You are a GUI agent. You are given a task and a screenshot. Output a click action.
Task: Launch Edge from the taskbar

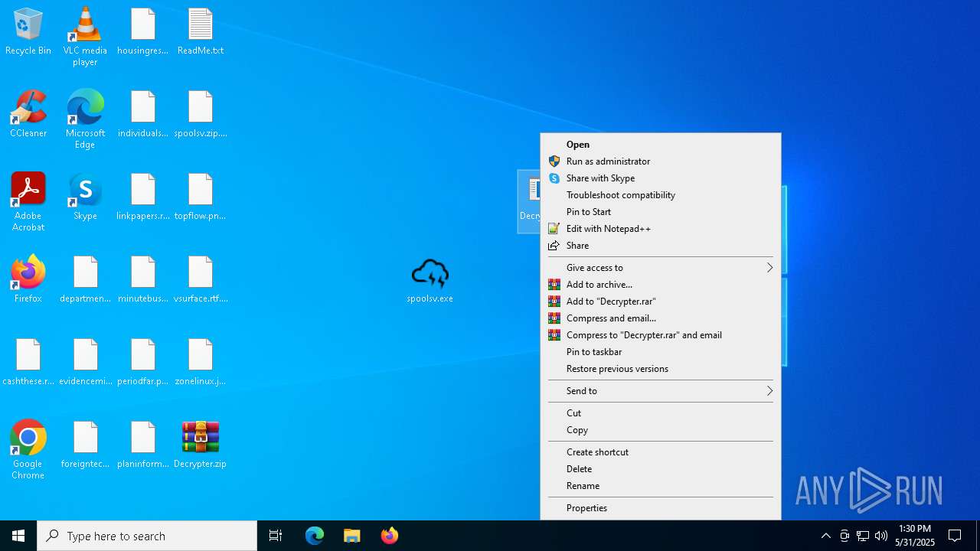click(315, 536)
